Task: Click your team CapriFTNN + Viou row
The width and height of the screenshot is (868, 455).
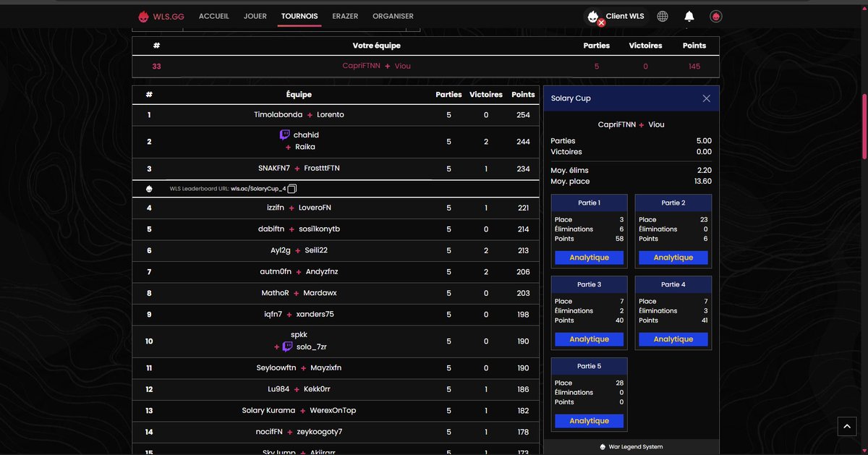Action: [x=425, y=66]
